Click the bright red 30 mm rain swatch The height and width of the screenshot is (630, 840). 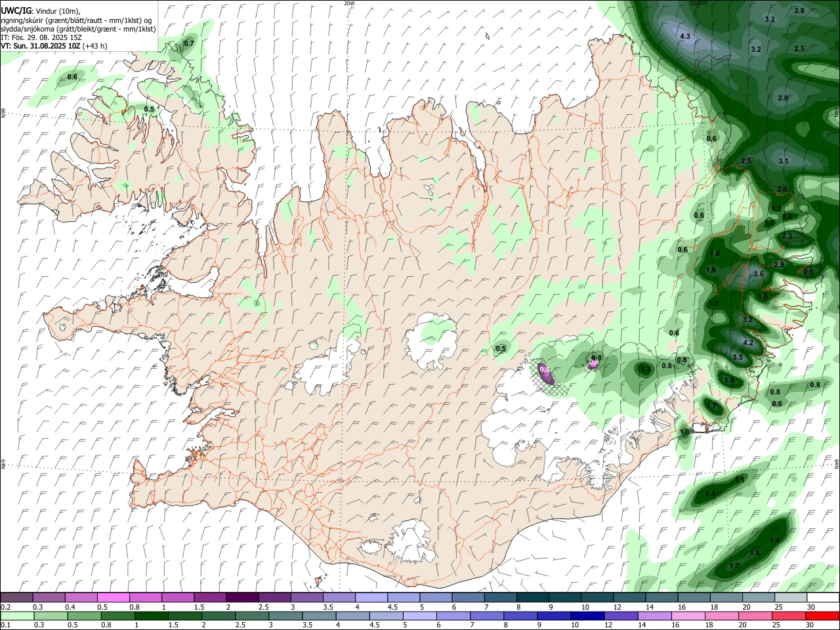click(822, 616)
